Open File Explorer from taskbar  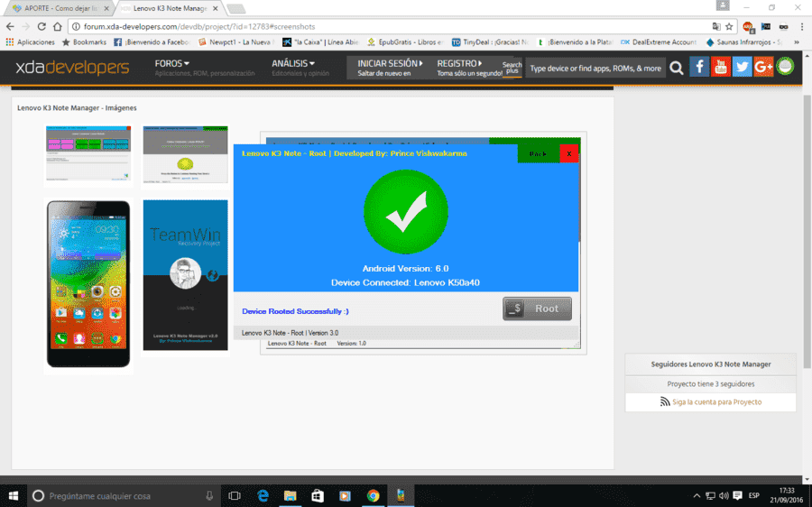(x=290, y=495)
